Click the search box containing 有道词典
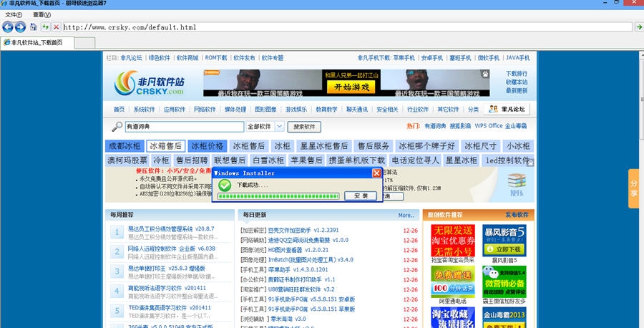The width and height of the screenshot is (644, 328). [184, 127]
